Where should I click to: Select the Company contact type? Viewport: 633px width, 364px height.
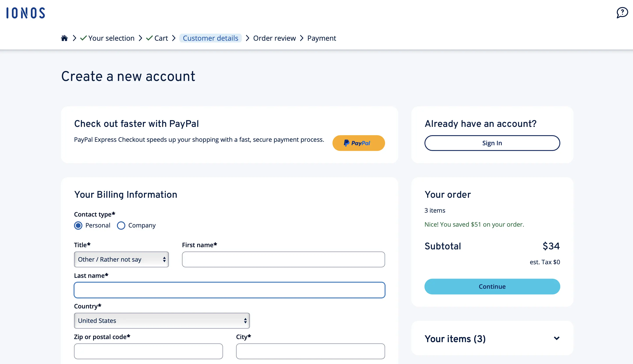pyautogui.click(x=121, y=225)
